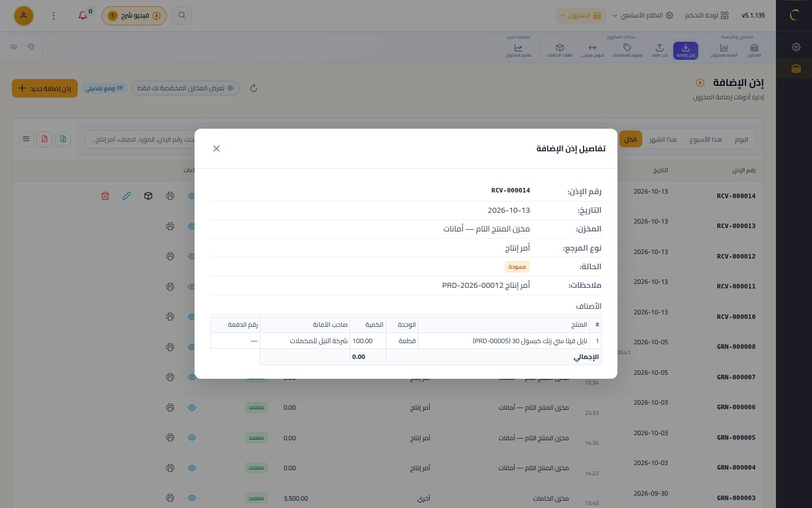Click the box icon in RCV-000014 row

148,196
